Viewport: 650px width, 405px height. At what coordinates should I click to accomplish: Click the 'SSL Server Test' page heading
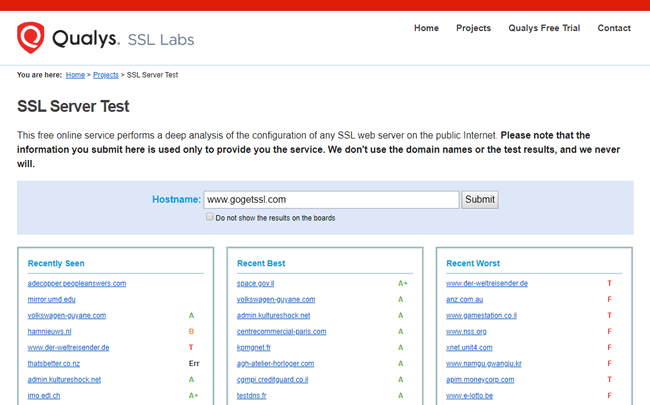pos(73,107)
